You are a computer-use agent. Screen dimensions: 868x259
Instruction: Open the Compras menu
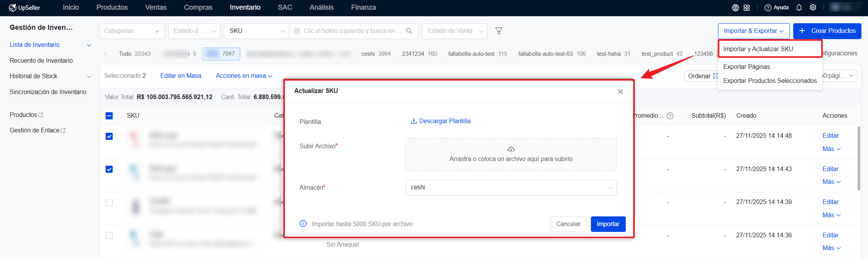(198, 7)
